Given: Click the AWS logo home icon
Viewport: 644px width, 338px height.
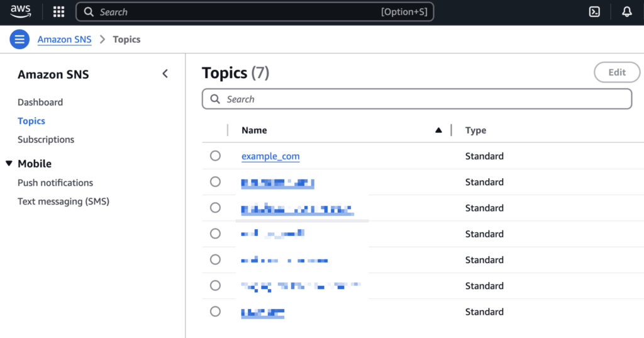Looking at the screenshot, I should (x=21, y=11).
